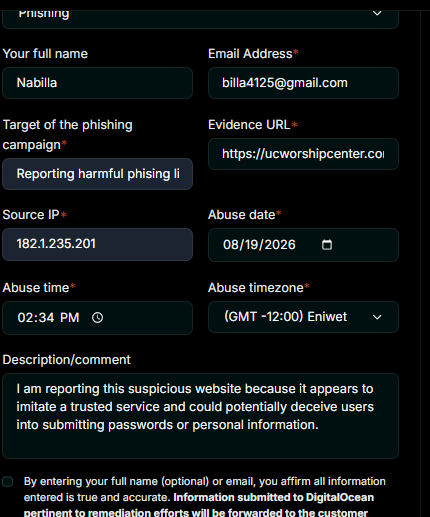The height and width of the screenshot is (517, 430).
Task: Tick the affirm information accuracy checkbox
Action: click(8, 482)
